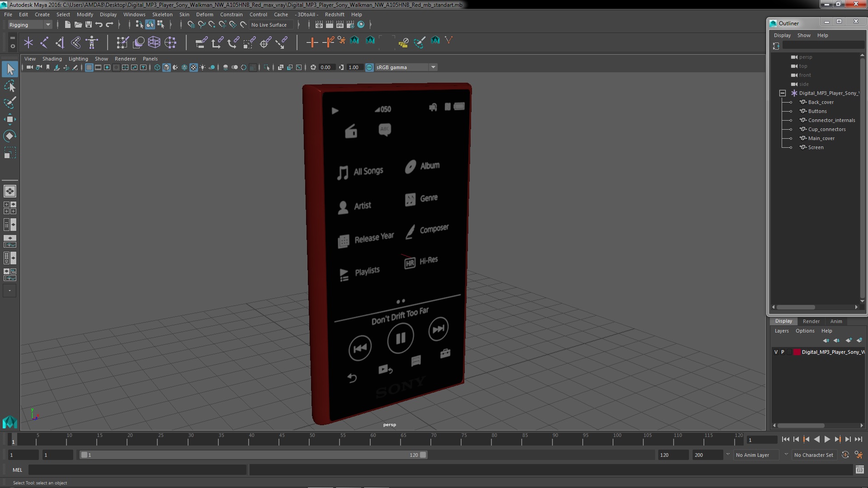This screenshot has height=488, width=868.
Task: Open the Skeleton menu
Action: [162, 14]
